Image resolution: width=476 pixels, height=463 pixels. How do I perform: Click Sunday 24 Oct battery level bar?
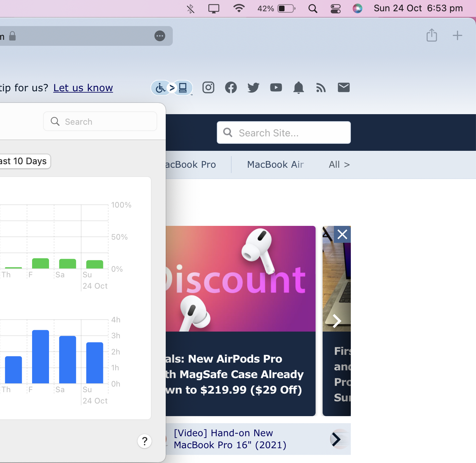tap(95, 265)
